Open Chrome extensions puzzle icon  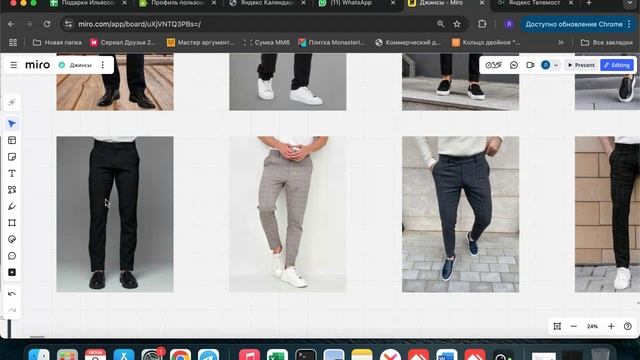tap(482, 24)
